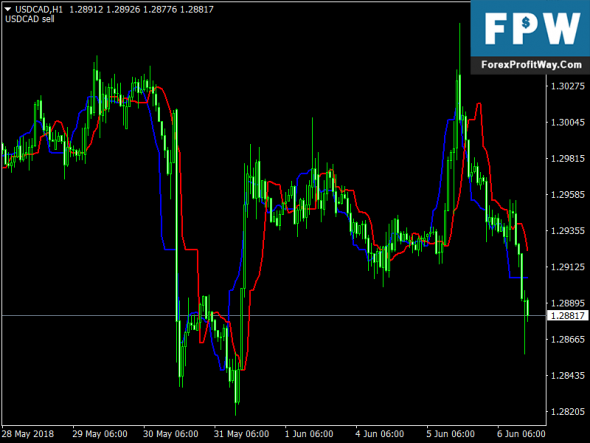Click the '6 Jun 06:00' time label
Image resolution: width=590 pixels, height=443 pixels.
(x=521, y=434)
